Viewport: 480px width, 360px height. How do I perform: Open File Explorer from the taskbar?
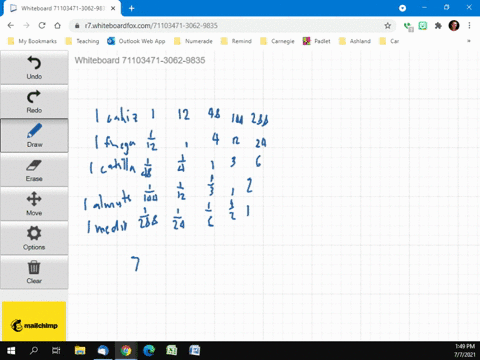click(80, 350)
